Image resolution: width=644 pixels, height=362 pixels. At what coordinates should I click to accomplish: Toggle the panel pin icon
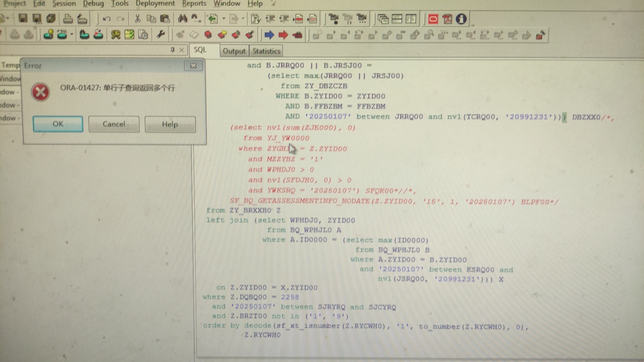tap(172, 50)
